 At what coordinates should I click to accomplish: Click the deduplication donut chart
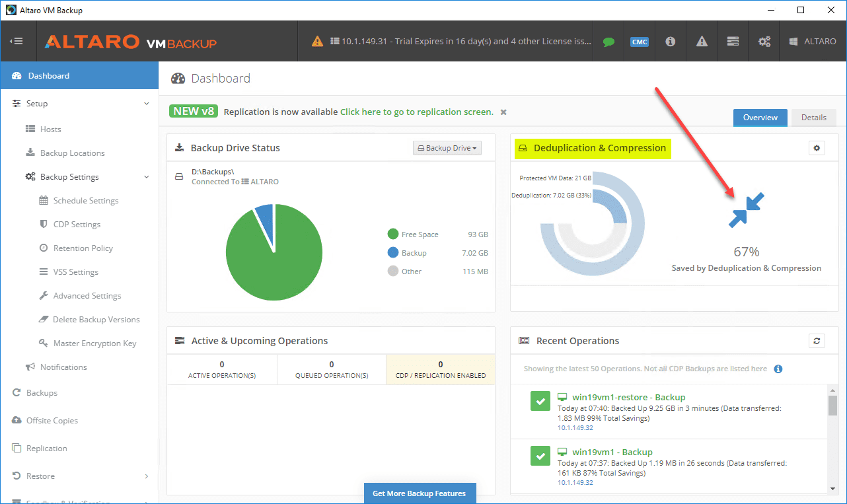pos(593,223)
